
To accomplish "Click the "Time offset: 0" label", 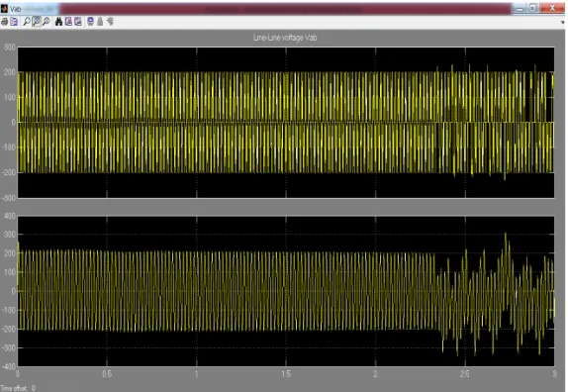I will pyautogui.click(x=18, y=388).
